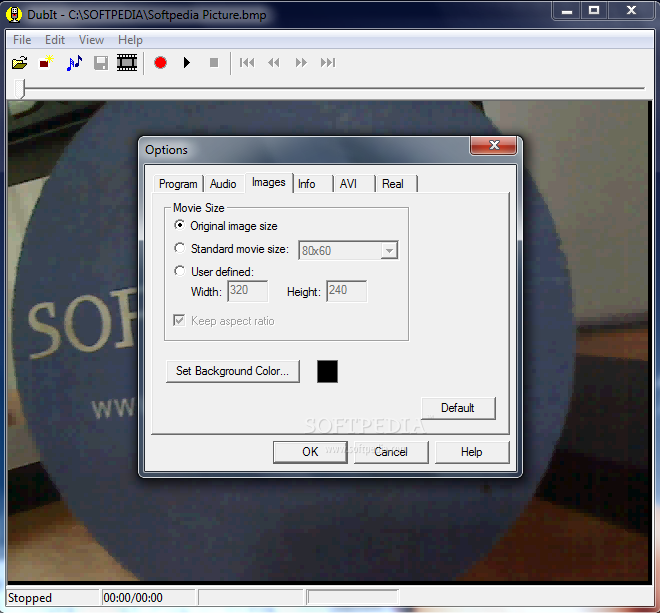Jump to the last frame button
This screenshot has width=660, height=613.
(x=328, y=63)
